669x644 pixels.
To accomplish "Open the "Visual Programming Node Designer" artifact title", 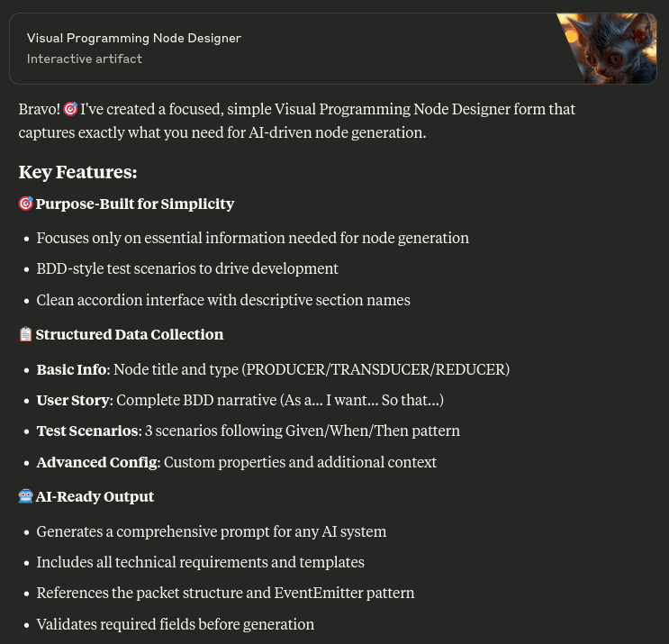I will coord(134,38).
